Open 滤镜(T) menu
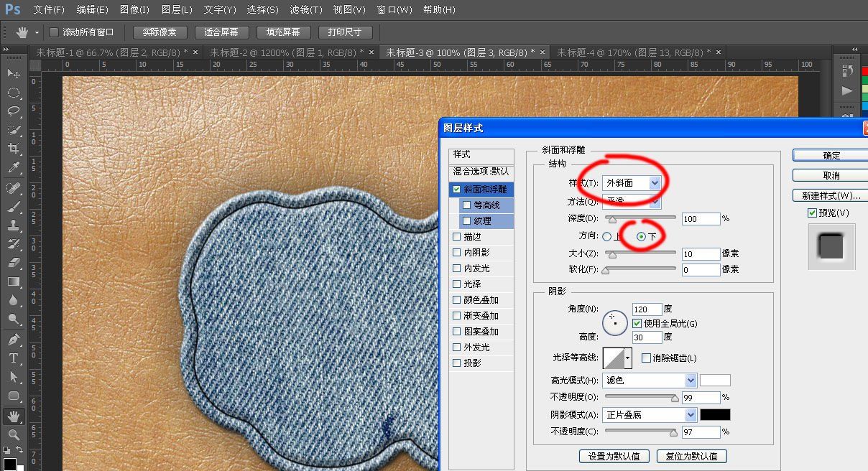The width and height of the screenshot is (868, 471). tap(305, 10)
